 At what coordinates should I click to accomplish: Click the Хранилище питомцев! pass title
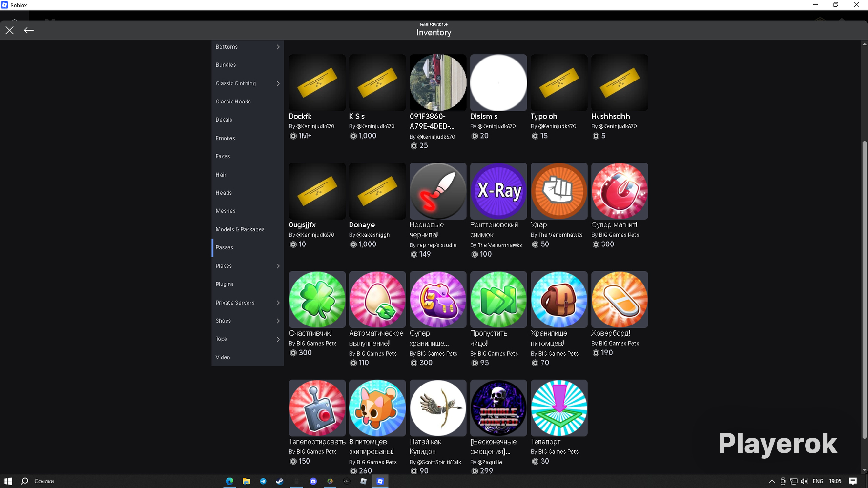549,338
